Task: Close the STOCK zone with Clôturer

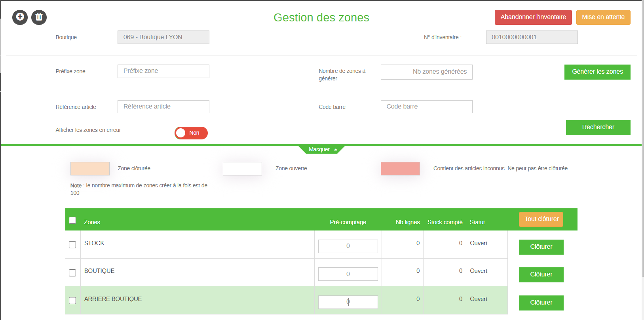Action: [541, 247]
